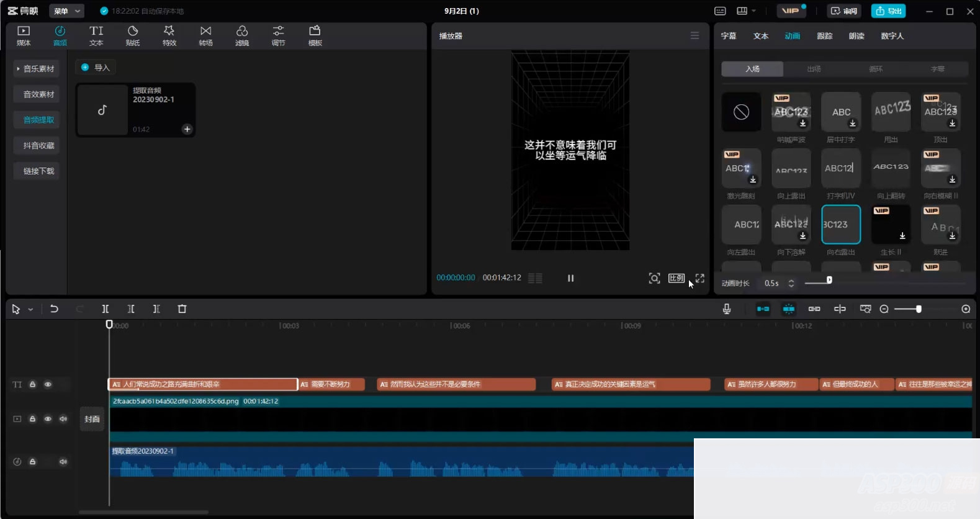Mute the extracted audio track

pos(63,462)
